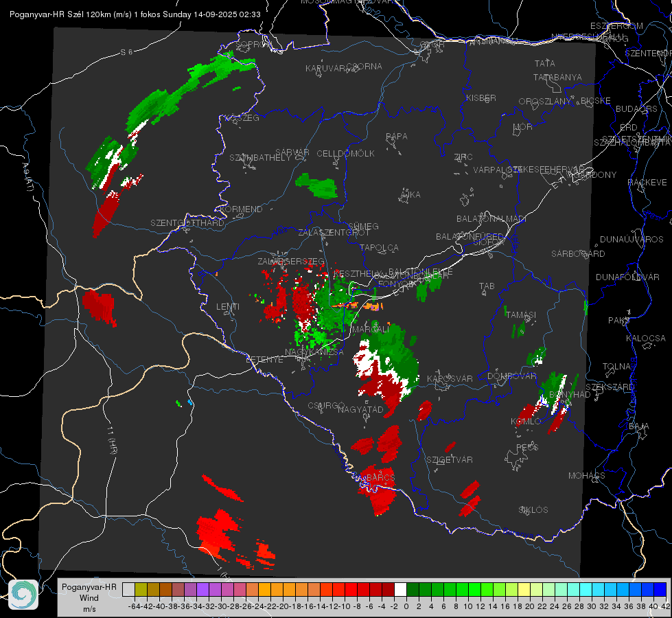Click the DUNAÚJVÁROS label
The height and width of the screenshot is (618, 672).
[x=632, y=240]
